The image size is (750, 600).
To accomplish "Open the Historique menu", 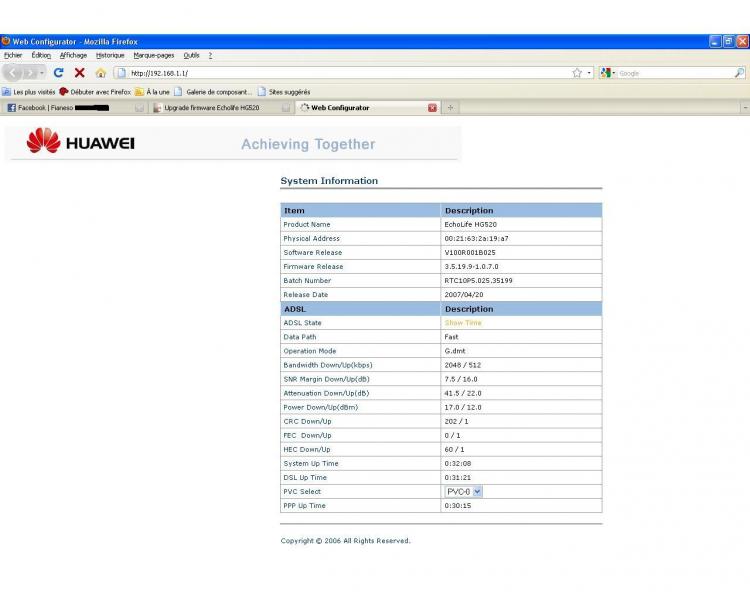I will click(x=110, y=55).
